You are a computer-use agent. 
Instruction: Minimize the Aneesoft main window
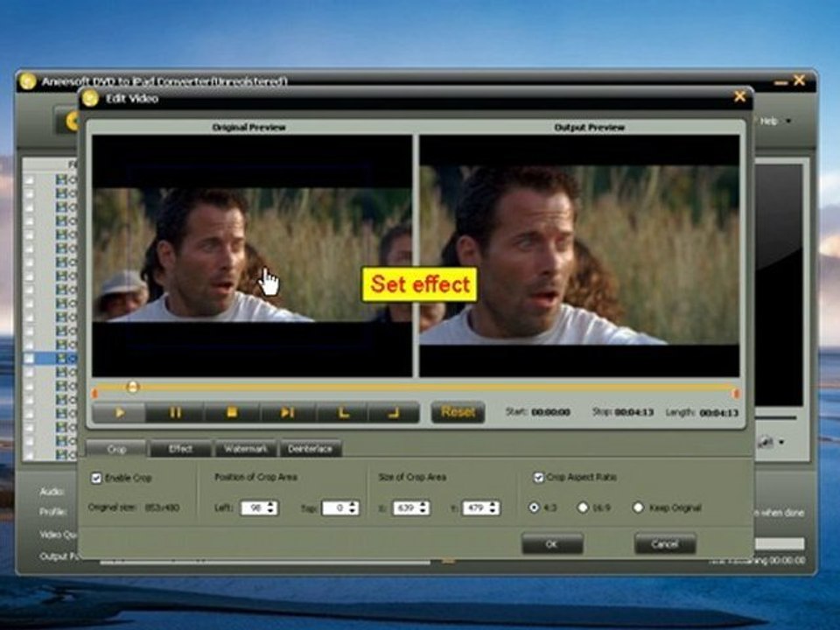point(781,82)
